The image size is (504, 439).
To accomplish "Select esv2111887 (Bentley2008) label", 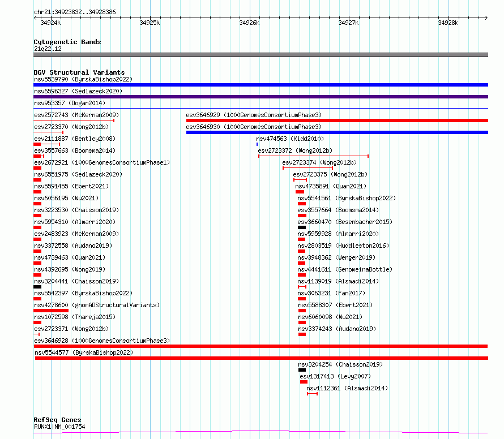I will [75, 139].
